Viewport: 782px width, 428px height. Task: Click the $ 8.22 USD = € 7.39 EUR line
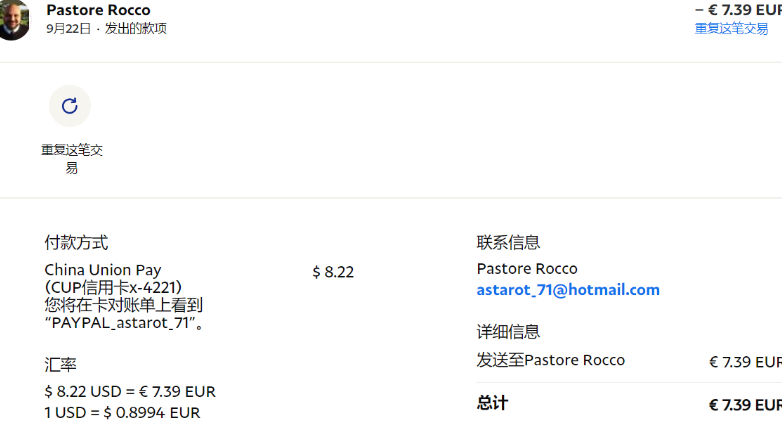point(130,392)
